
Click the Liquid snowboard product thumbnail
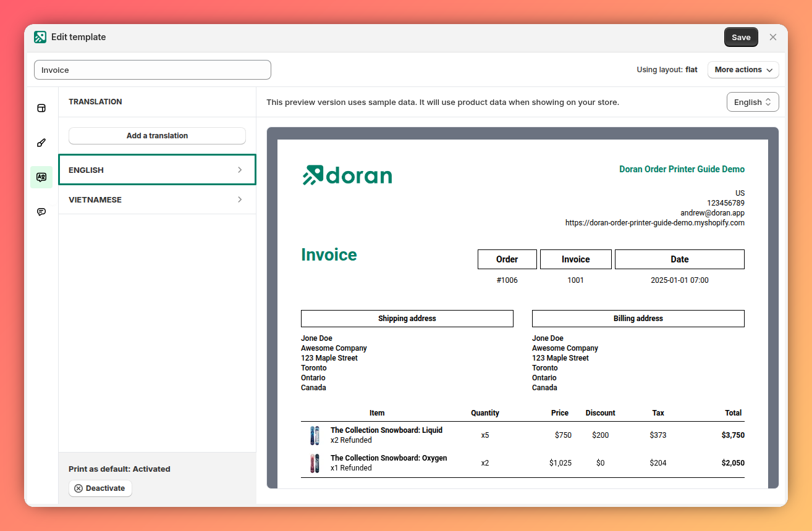click(315, 435)
